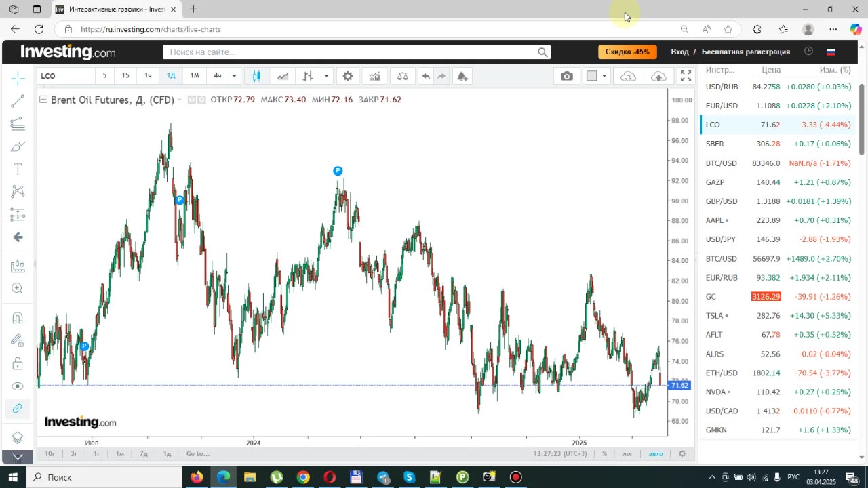Toggle stay-in-drawing-mode pencil lock
868x488 pixels.
18,340
